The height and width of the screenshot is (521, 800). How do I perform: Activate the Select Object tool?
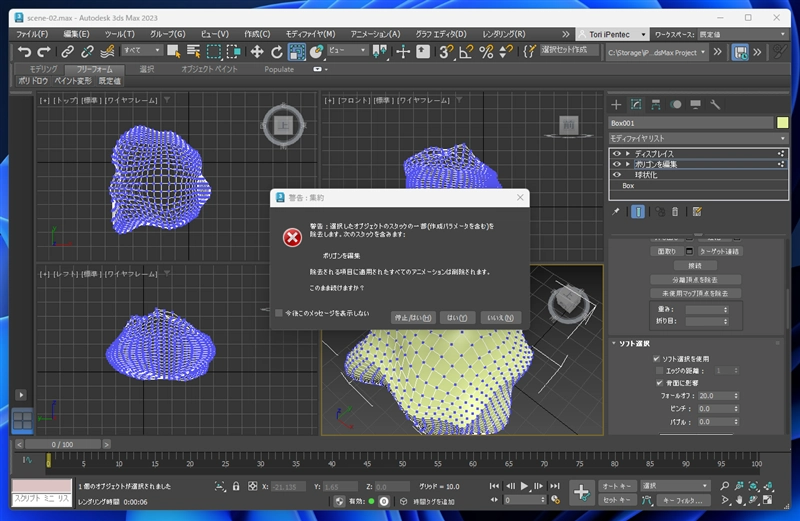coord(173,52)
